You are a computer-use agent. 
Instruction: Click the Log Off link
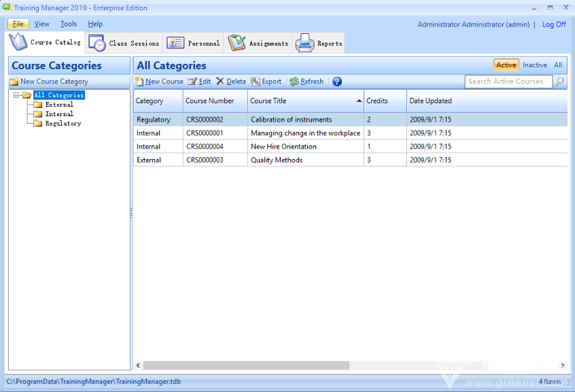pyautogui.click(x=554, y=24)
